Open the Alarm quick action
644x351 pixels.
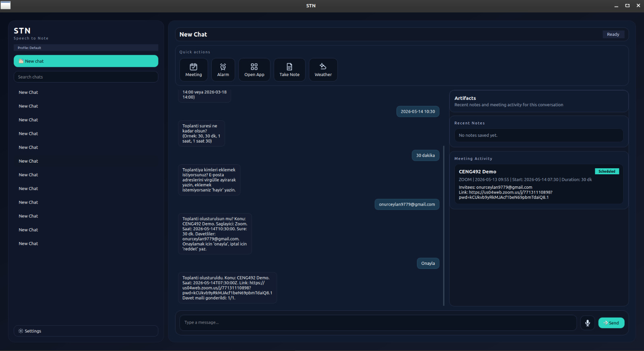[x=223, y=70]
